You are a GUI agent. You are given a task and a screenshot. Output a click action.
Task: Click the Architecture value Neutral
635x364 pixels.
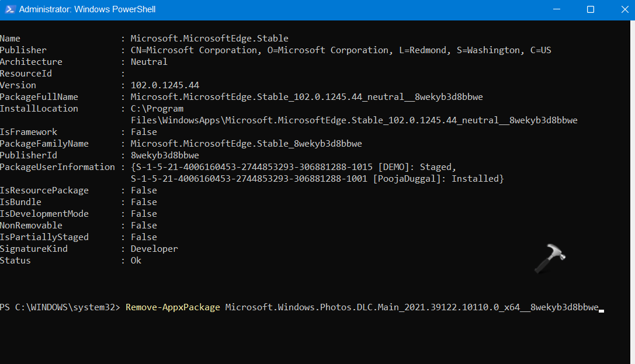(x=149, y=62)
